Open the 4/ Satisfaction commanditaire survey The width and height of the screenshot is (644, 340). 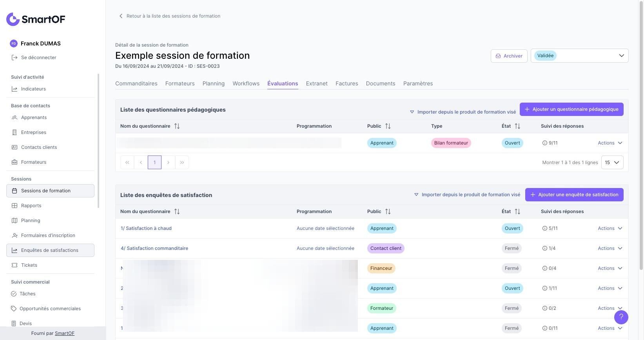point(154,248)
